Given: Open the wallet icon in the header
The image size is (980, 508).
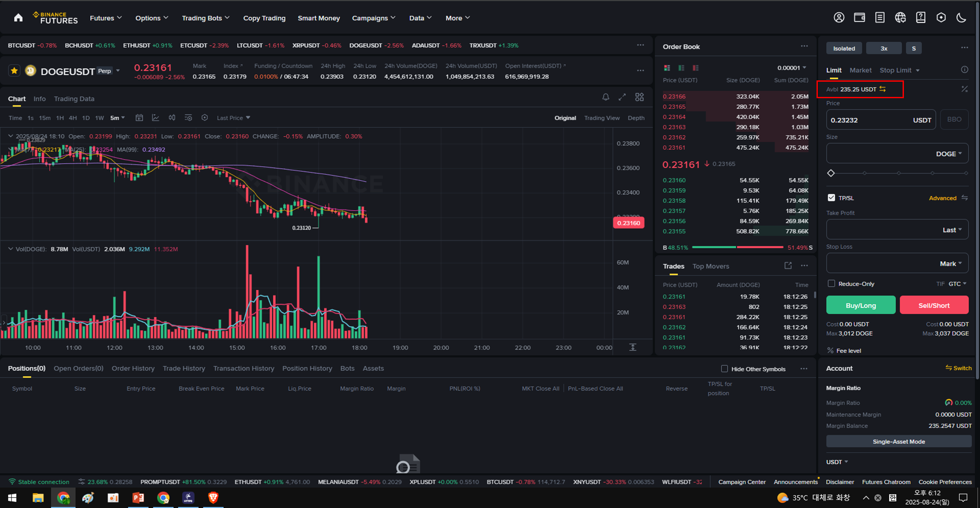Looking at the screenshot, I should (x=859, y=18).
